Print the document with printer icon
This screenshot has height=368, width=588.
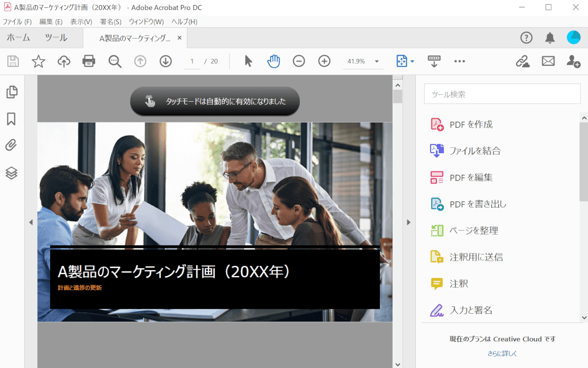[x=89, y=61]
